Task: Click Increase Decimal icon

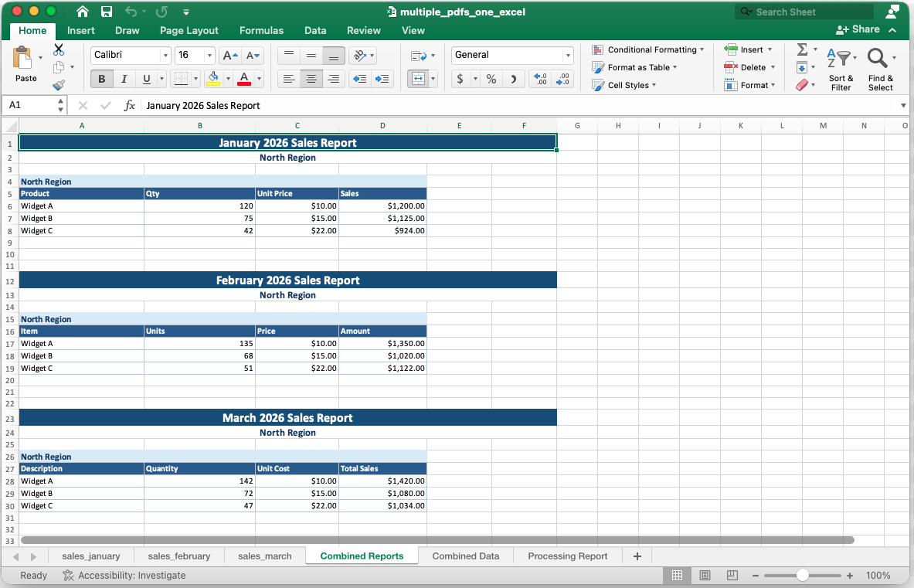Action: (540, 79)
